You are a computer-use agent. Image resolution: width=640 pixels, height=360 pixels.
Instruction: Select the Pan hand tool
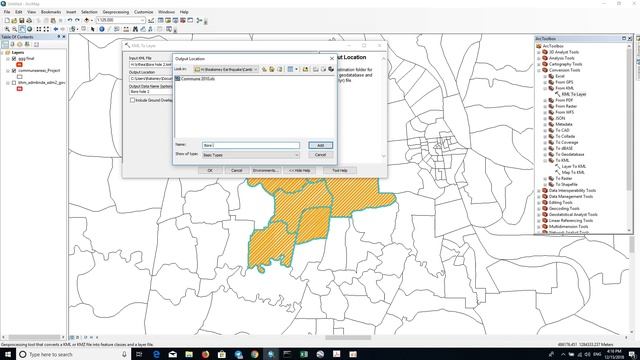coord(22,29)
